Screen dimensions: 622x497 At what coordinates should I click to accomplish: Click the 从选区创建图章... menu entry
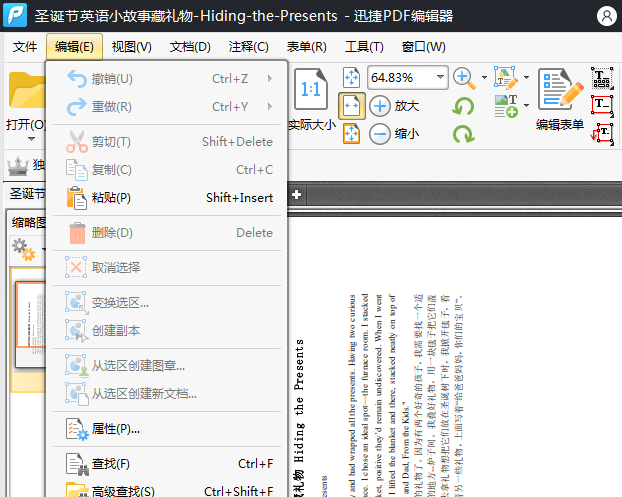(x=167, y=365)
